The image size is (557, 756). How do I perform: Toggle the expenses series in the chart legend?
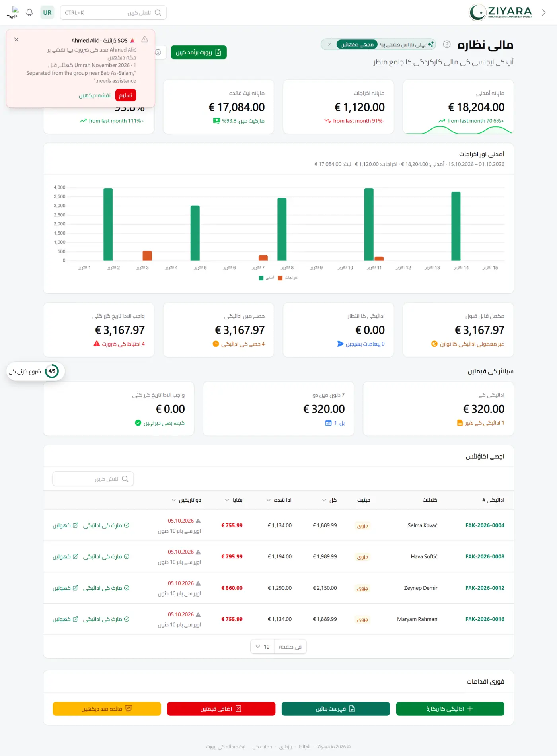[288, 278]
